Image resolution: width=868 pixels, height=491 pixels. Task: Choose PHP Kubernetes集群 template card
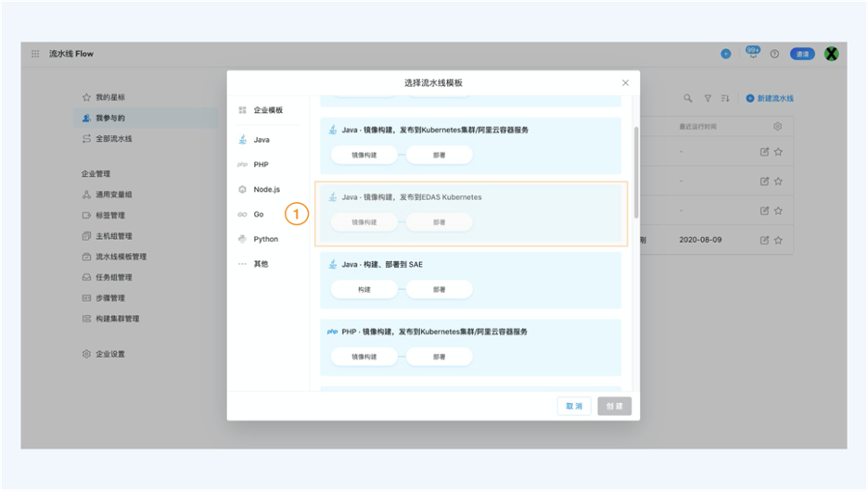point(470,347)
